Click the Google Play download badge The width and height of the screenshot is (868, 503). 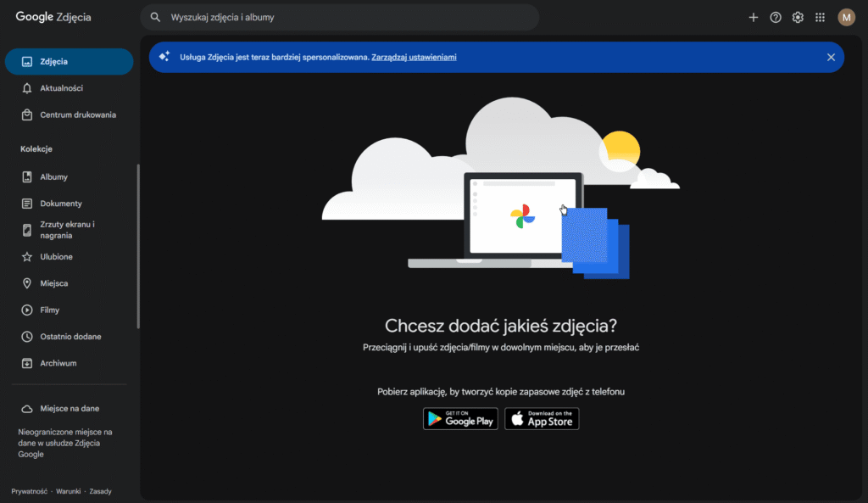[460, 418]
